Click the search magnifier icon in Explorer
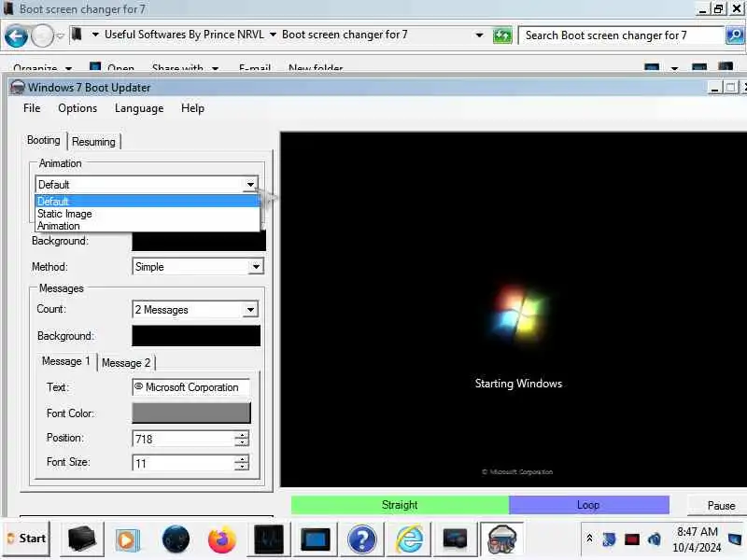 [735, 35]
